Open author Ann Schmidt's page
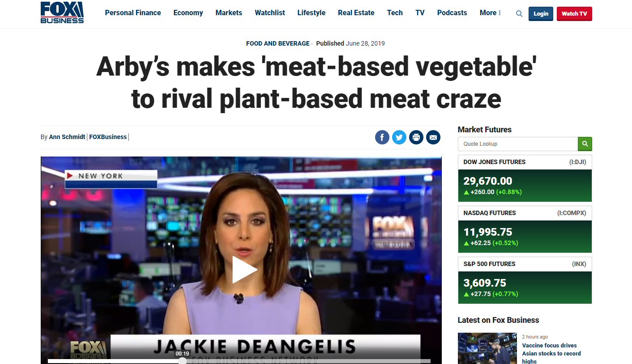This screenshot has width=632, height=364. click(67, 137)
